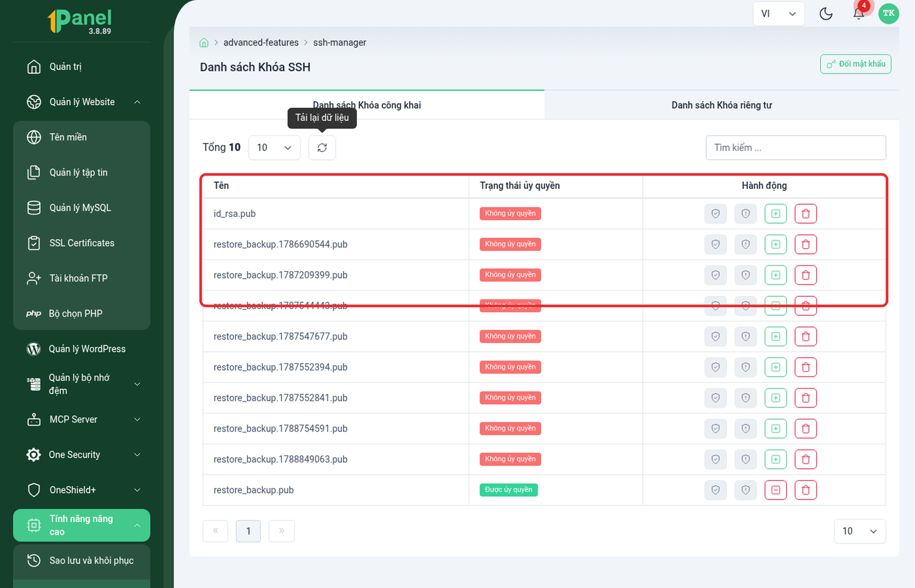This screenshot has height=588, width=915.
Task: Click the Tìm kiếm search field
Action: (x=796, y=148)
